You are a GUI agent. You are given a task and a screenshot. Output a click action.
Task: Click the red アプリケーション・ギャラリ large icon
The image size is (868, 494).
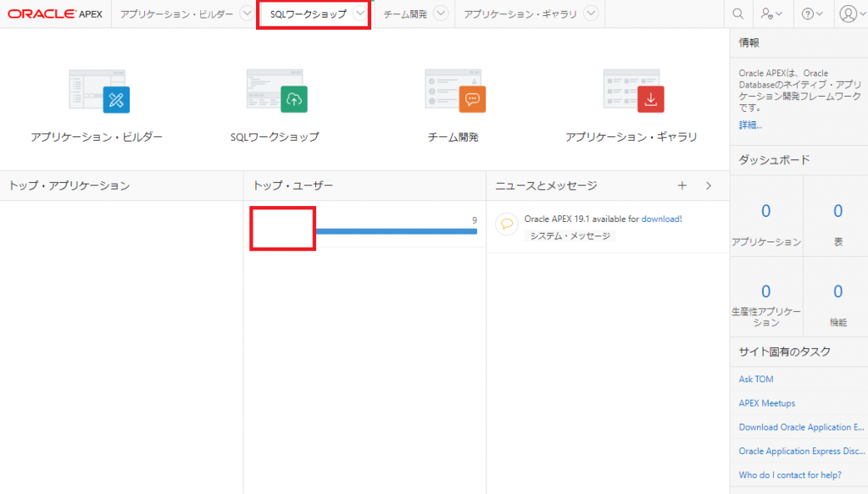click(x=633, y=91)
